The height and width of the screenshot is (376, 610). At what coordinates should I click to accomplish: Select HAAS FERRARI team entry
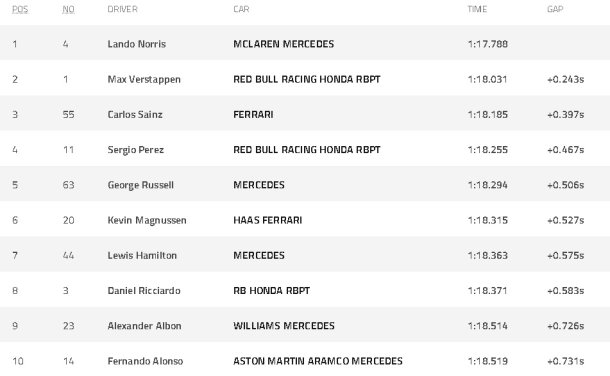click(x=268, y=220)
